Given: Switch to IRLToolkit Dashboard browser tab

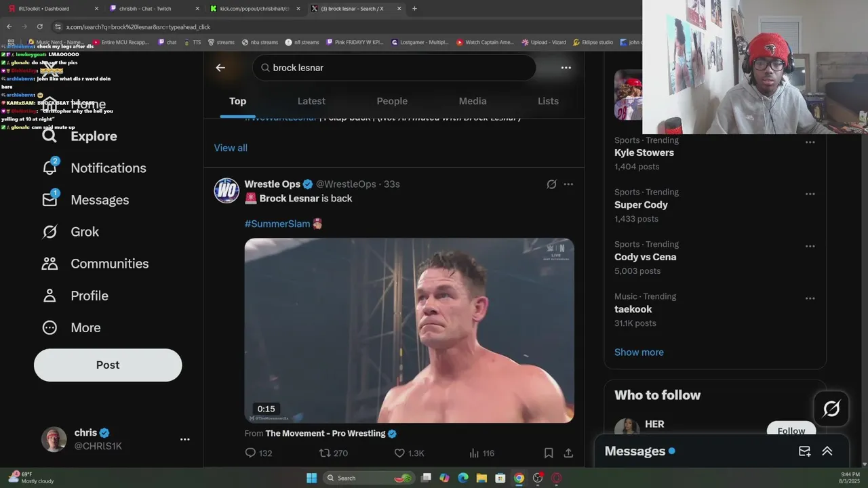Looking at the screenshot, I should (x=53, y=9).
